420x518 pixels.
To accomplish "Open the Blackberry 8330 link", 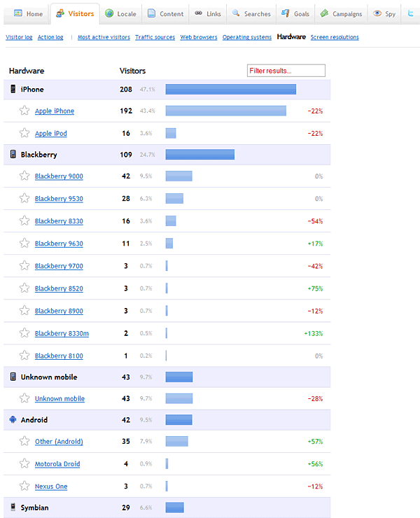I will pyautogui.click(x=59, y=221).
